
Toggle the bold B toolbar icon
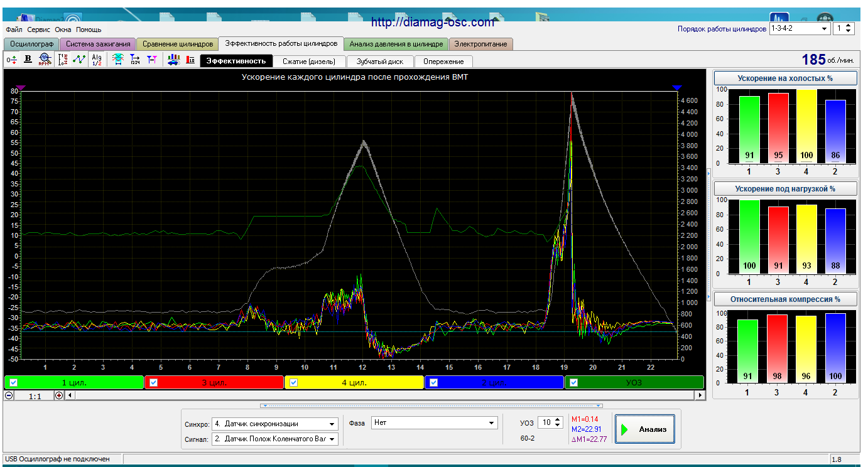pos(28,60)
